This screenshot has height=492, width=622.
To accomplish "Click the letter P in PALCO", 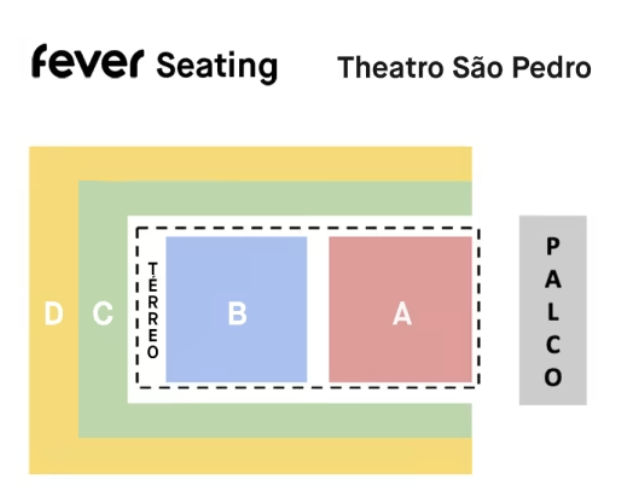I will pyautogui.click(x=553, y=245).
